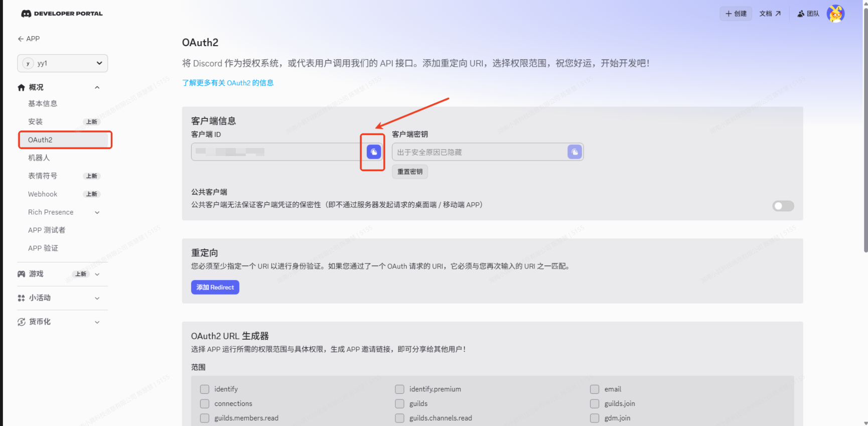This screenshot has height=426, width=868.
Task: Click the 范围 label
Action: 198,367
